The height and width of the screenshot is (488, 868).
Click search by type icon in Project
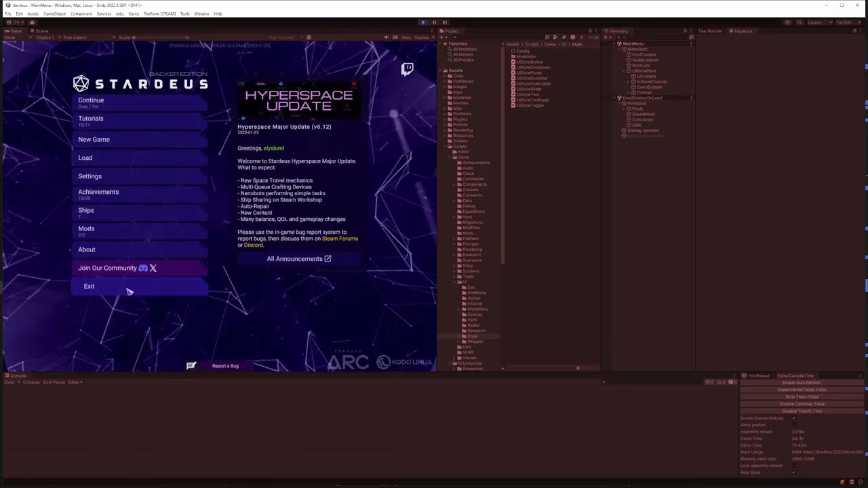coord(555,37)
